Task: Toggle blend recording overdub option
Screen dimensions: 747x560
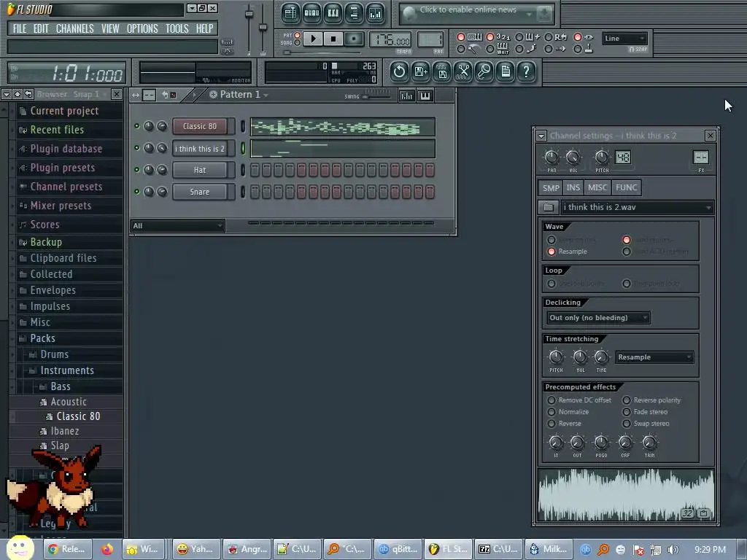Action: 519,37
